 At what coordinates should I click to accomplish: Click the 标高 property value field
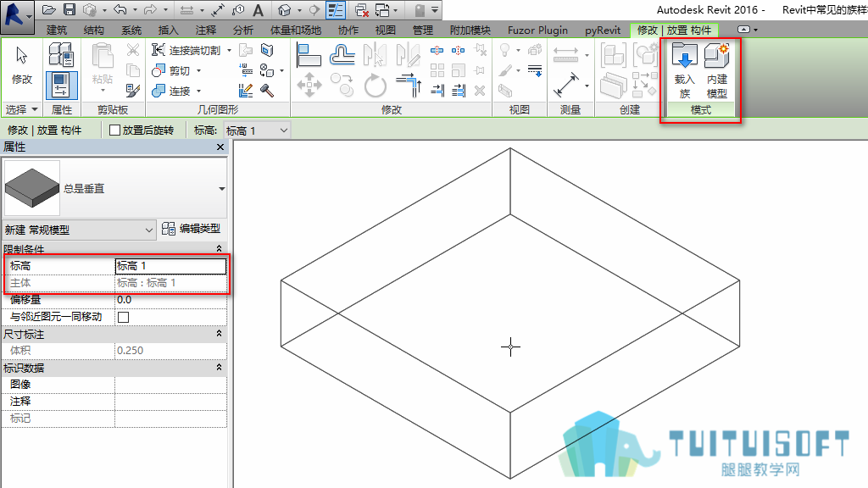[170, 266]
